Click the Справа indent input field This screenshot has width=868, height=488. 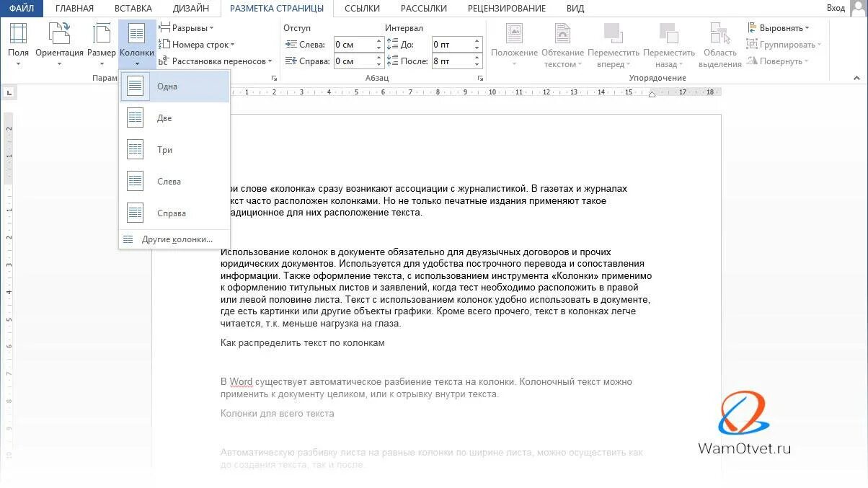coord(354,61)
